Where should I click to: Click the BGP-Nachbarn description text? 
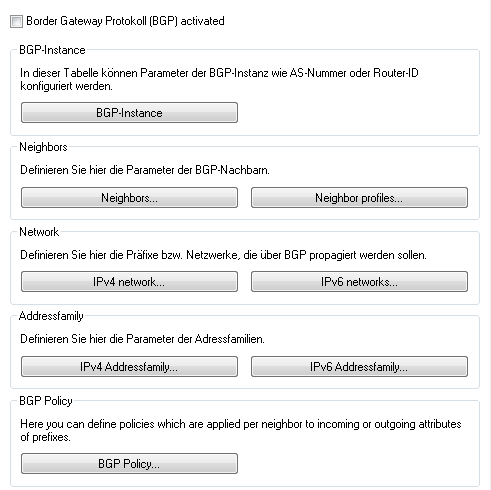tap(145, 170)
